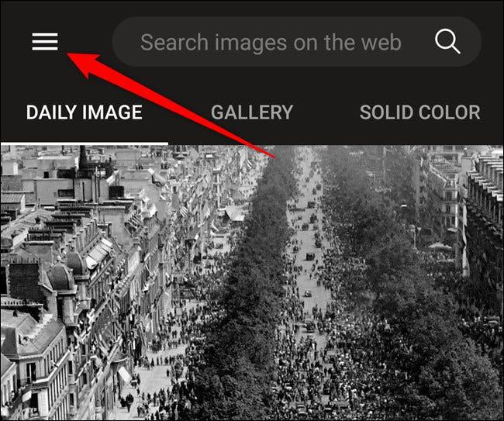
Task: Click the DAILY IMAGE label
Action: (85, 112)
